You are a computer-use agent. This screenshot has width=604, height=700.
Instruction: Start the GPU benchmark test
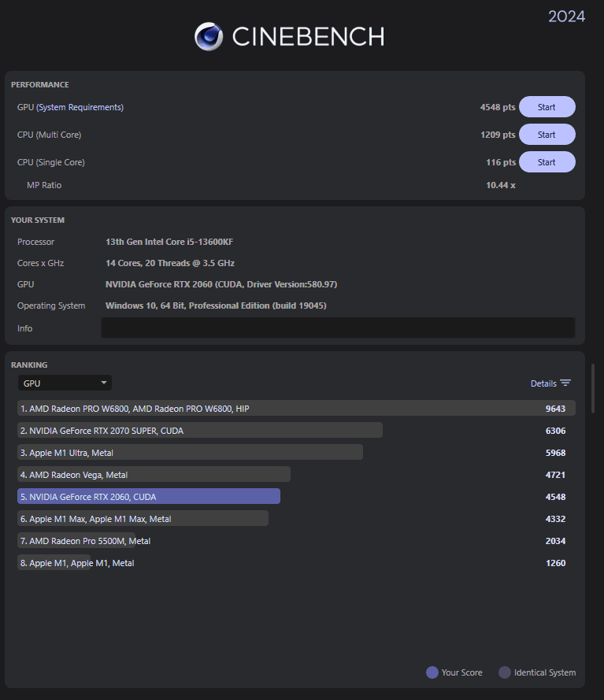pos(547,107)
